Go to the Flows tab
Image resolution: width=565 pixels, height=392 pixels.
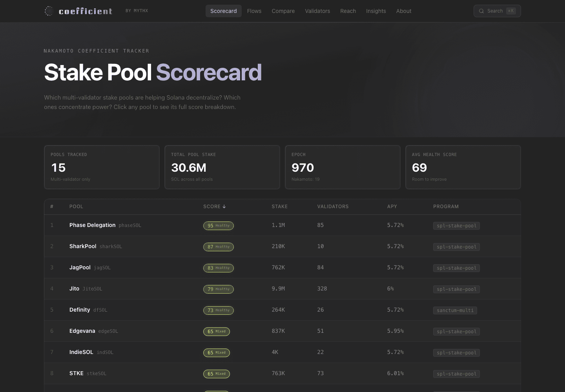click(x=254, y=11)
